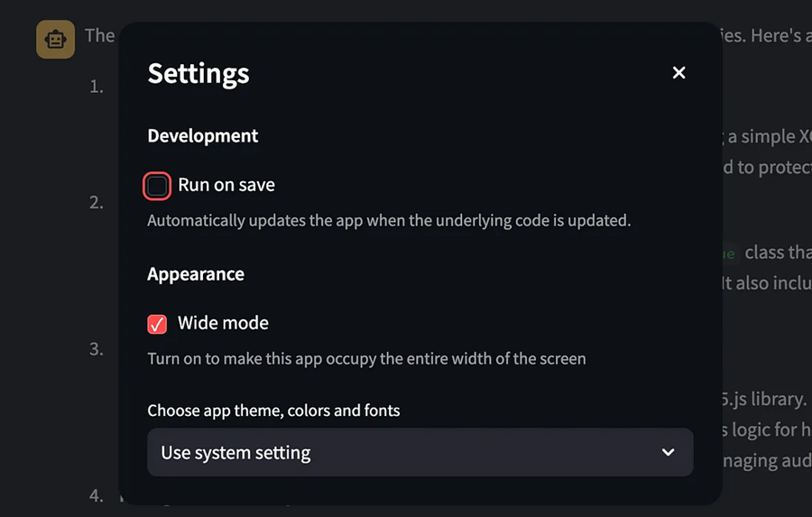Click the 'Automatically updates the app' description
Screen dimensions: 812x517
[389, 221]
